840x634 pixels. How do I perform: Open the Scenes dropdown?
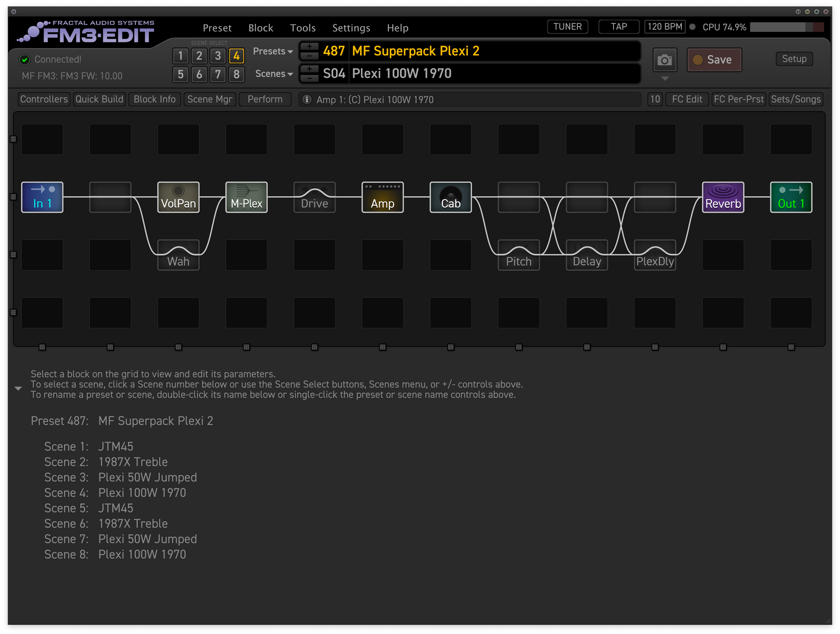pos(273,74)
